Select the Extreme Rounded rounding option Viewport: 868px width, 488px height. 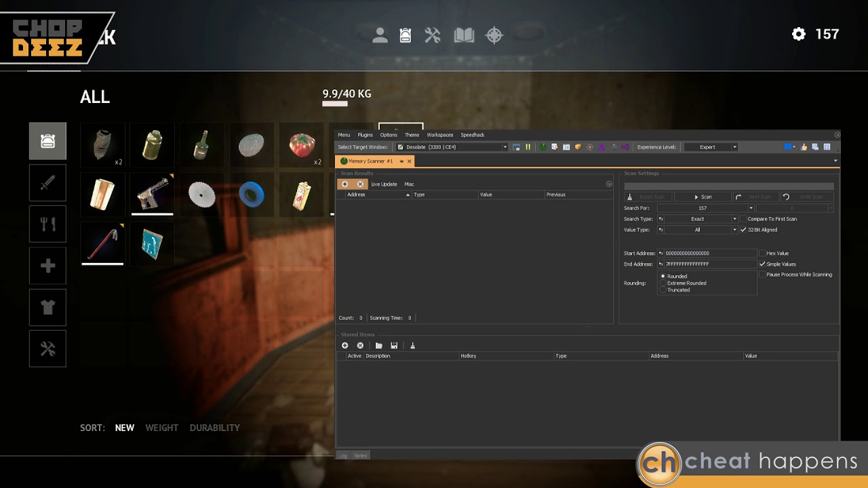(663, 283)
